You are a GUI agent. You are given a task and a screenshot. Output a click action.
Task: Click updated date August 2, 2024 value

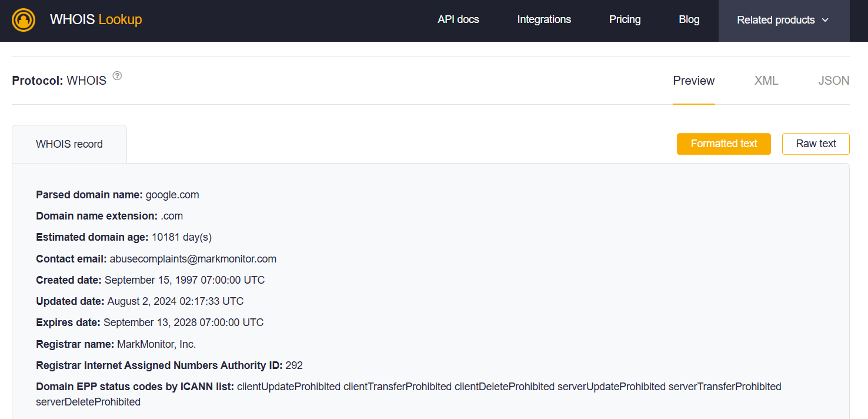(175, 301)
